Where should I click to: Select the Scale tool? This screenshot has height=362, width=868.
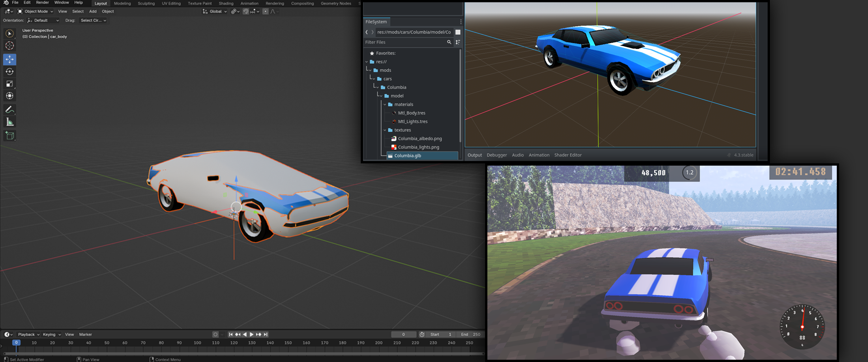click(9, 84)
